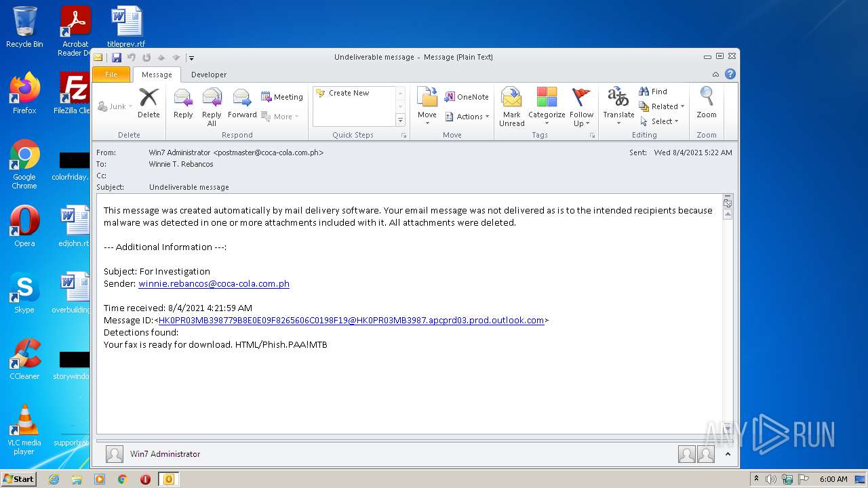The height and width of the screenshot is (488, 868).
Task: Click the From sender address
Action: (x=236, y=152)
